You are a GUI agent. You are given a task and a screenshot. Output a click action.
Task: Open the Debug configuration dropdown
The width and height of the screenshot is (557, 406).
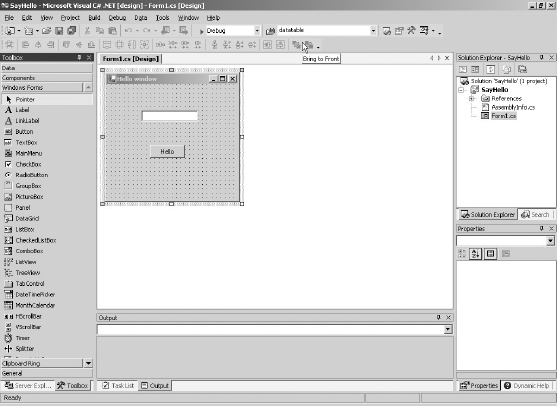pyautogui.click(x=257, y=31)
